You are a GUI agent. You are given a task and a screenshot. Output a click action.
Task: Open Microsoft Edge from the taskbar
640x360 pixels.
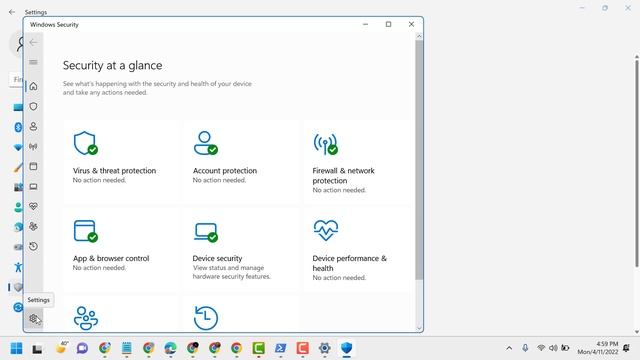coord(170,348)
